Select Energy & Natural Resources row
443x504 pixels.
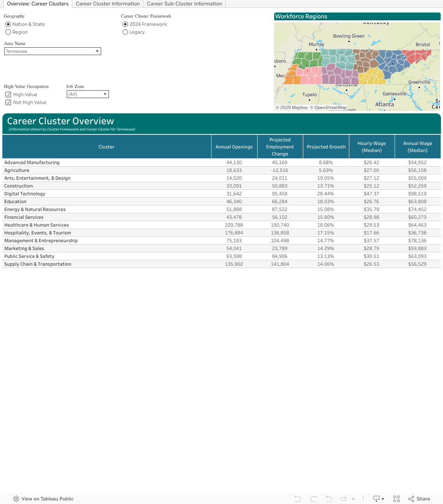pyautogui.click(x=221, y=209)
